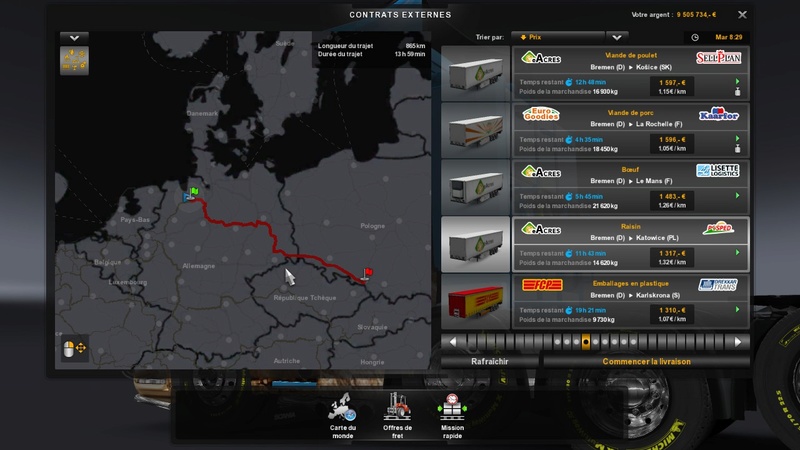
Task: Select the Euro Goodies trailer thumbnail
Action: click(x=476, y=131)
